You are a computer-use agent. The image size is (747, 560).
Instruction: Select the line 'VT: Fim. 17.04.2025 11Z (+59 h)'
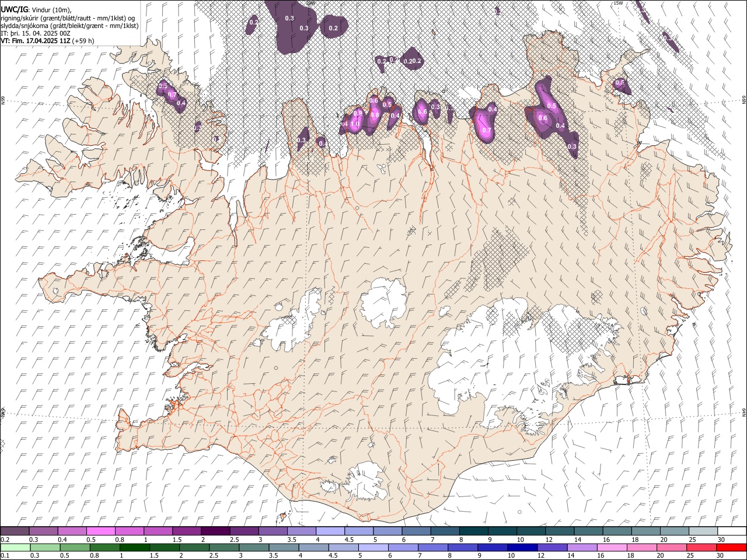(47, 41)
